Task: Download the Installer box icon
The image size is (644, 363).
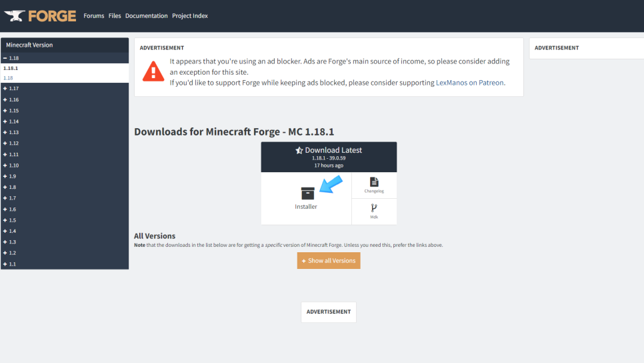Action: click(307, 194)
